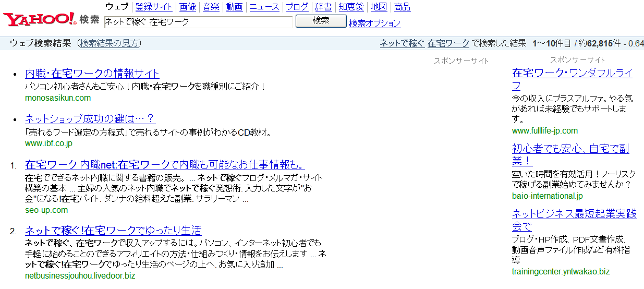The width and height of the screenshot is (644, 289).
Task: Click the 約62,815件 result count text
Action: click(600, 43)
